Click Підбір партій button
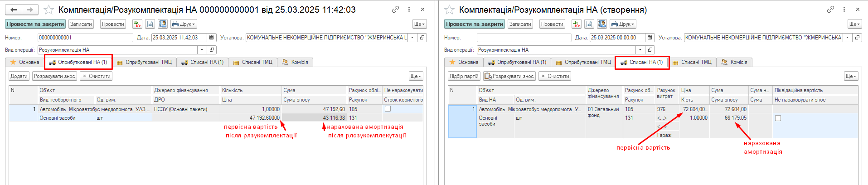This screenshot has width=868, height=185. (464, 76)
